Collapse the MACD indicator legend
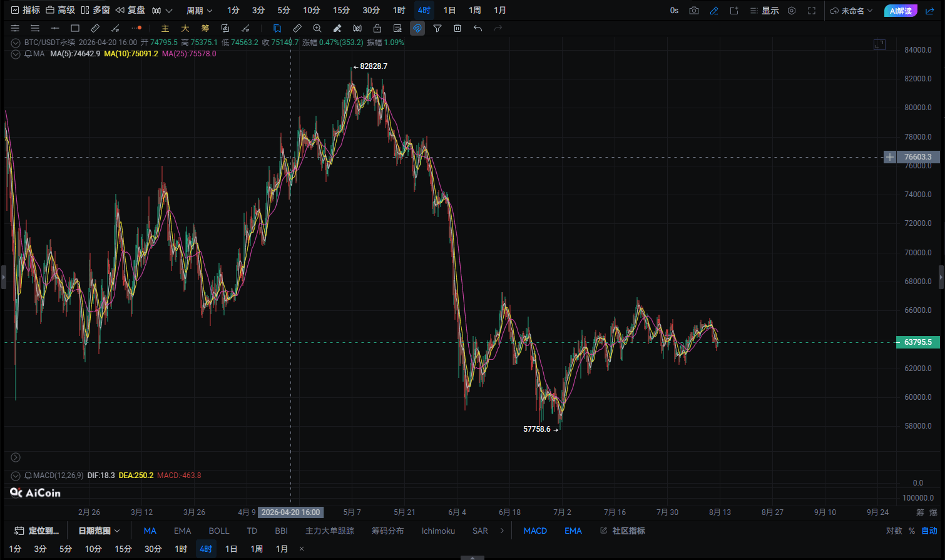The height and width of the screenshot is (560, 945). tap(16, 476)
